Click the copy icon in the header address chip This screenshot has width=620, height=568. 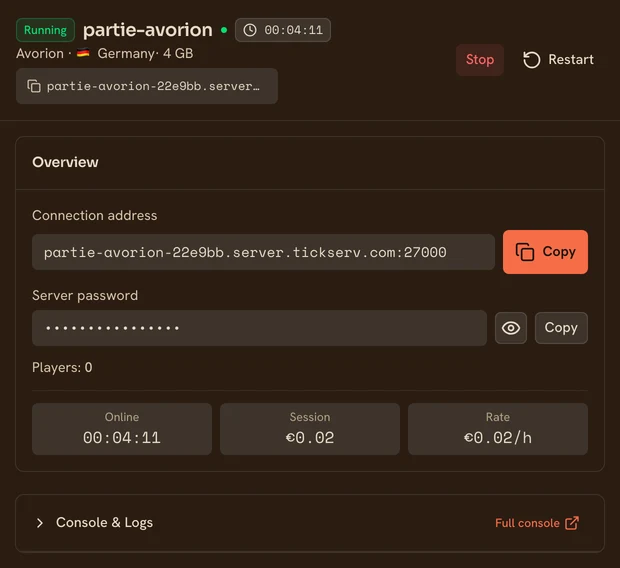click(34, 86)
